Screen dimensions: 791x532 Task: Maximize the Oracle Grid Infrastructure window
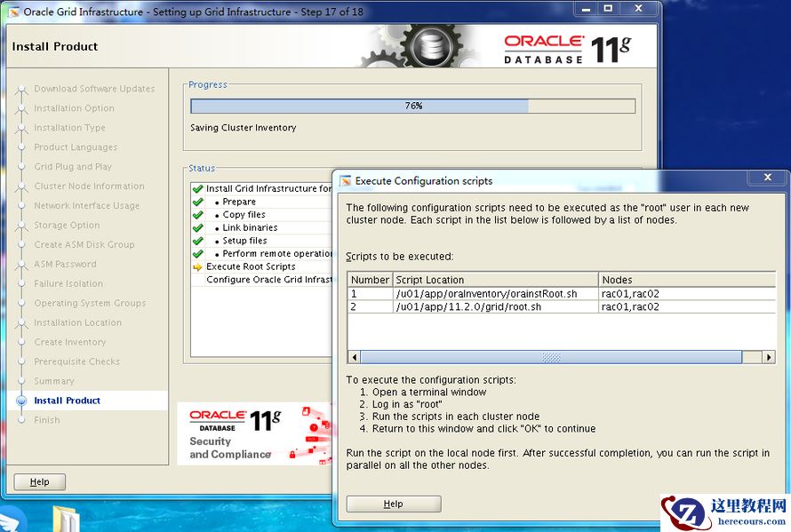coord(608,9)
